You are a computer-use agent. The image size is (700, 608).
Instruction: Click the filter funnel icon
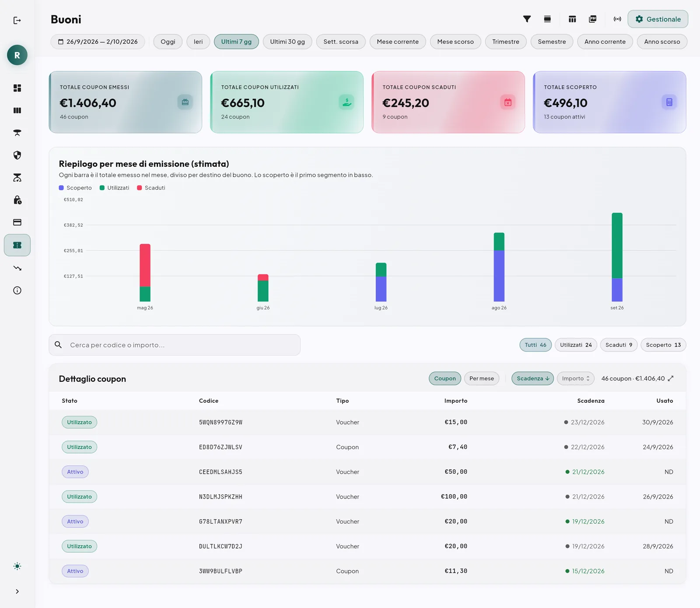coord(527,19)
